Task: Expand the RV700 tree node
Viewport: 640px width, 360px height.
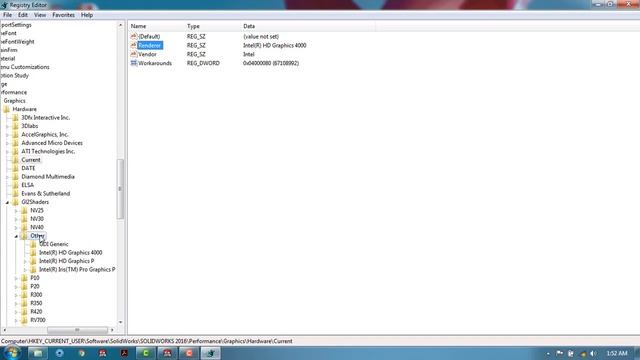Action: (16, 320)
